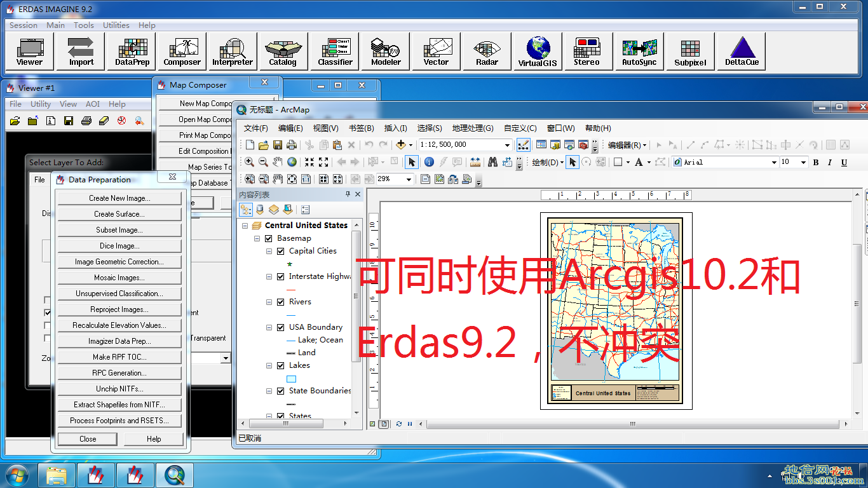Image resolution: width=868 pixels, height=488 pixels.
Task: Open the map scale dropdown
Action: coord(506,145)
